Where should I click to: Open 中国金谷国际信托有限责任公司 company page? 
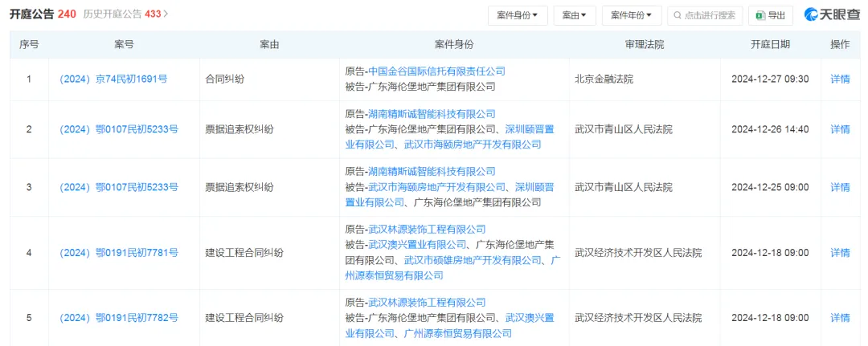pyautogui.click(x=436, y=71)
